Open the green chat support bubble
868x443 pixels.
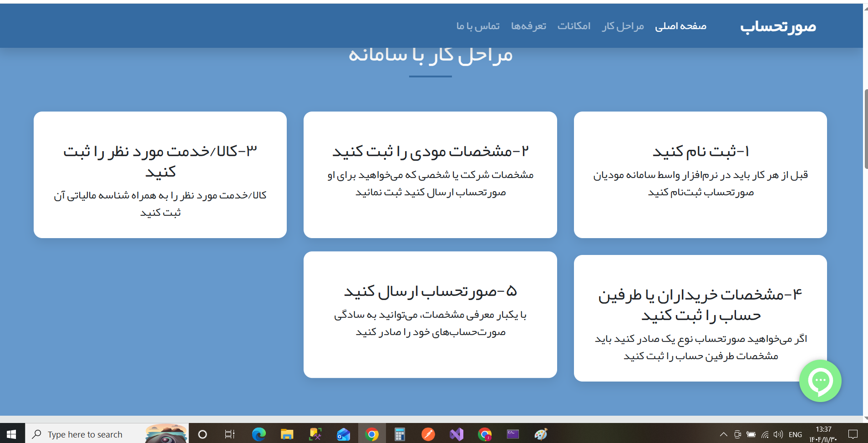820,381
